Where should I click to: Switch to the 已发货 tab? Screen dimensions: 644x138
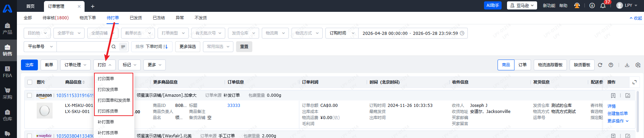point(136,18)
